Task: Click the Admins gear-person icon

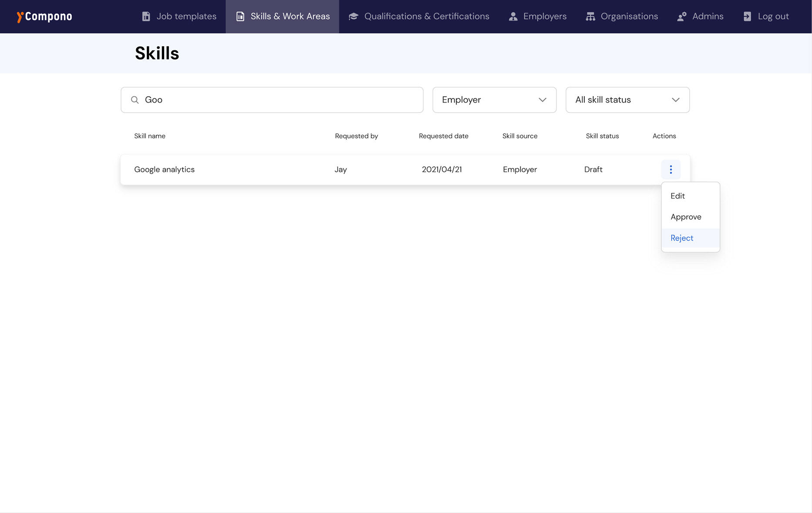Action: (x=682, y=17)
